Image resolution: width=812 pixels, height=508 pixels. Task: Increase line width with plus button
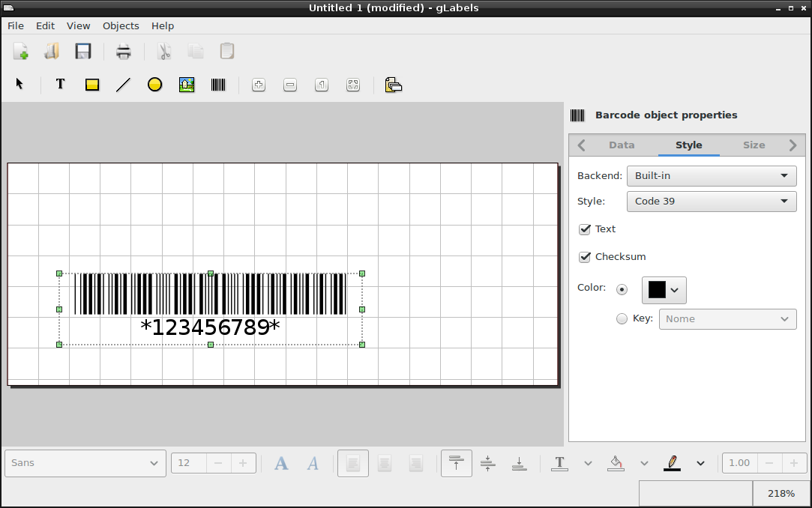794,463
